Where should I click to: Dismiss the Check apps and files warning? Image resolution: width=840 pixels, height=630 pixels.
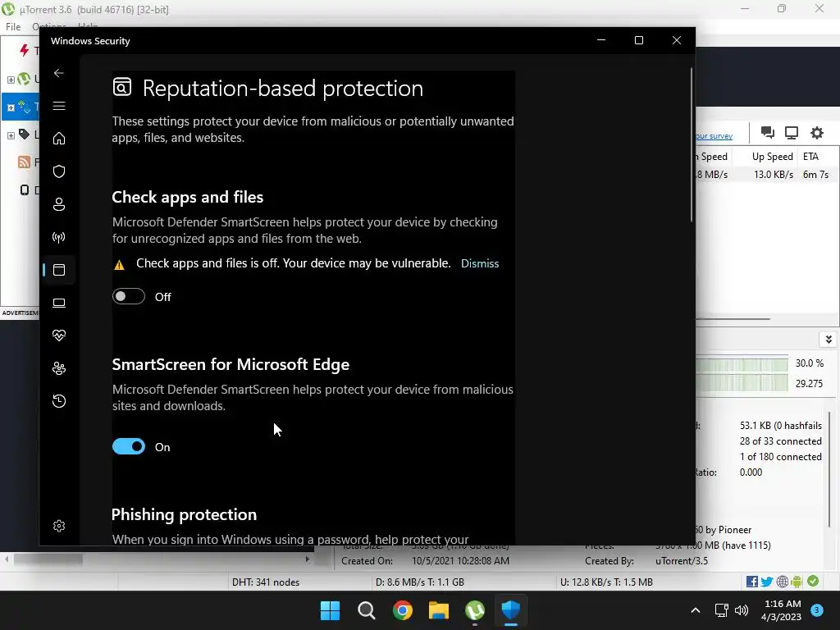[480, 263]
